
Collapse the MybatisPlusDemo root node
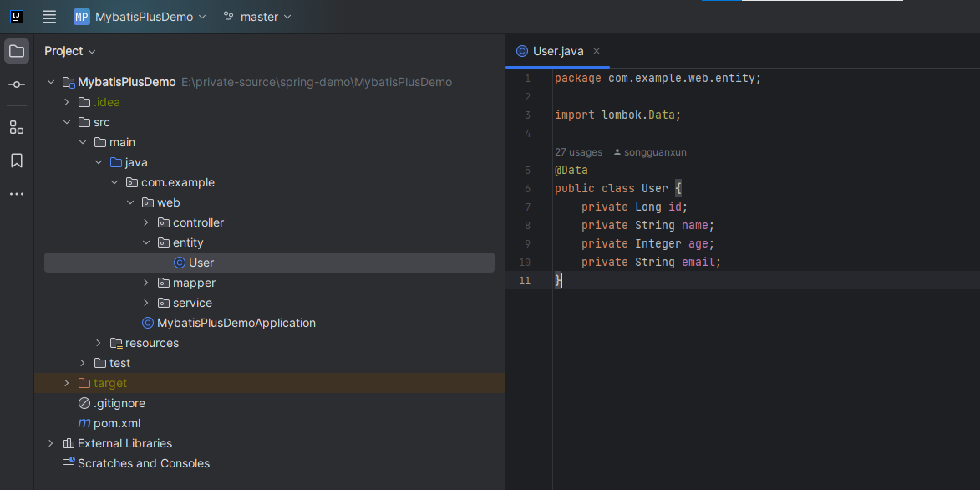(51, 82)
